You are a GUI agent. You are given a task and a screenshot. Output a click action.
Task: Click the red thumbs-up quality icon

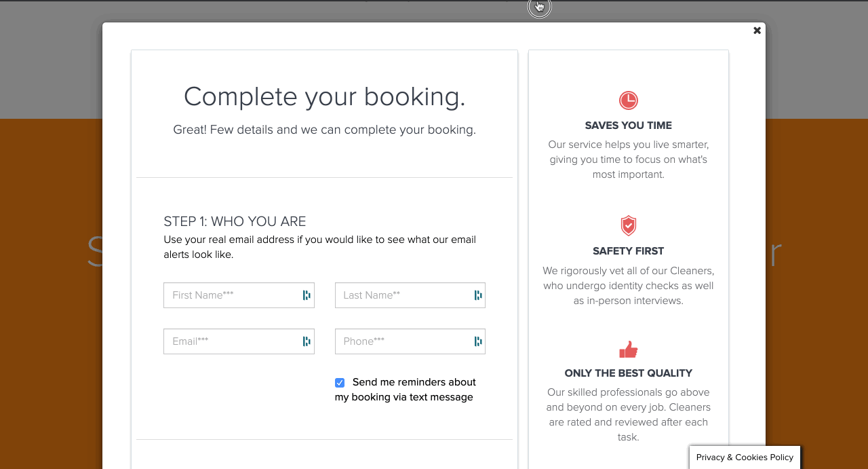(x=629, y=350)
